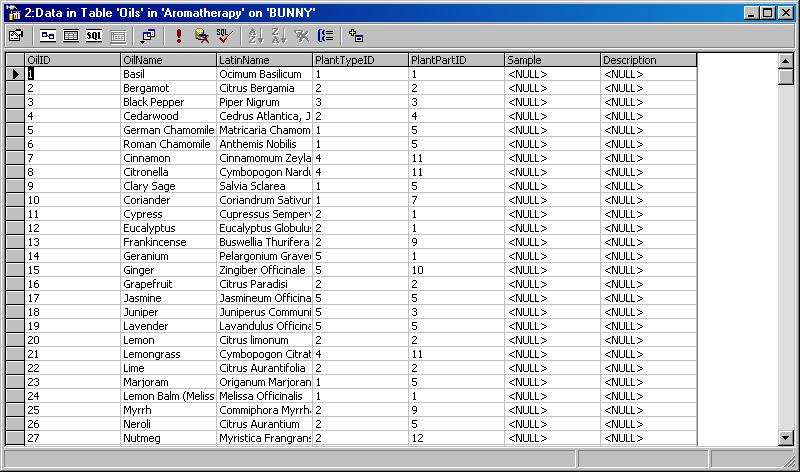Image resolution: width=800 pixels, height=472 pixels.
Task: Show the grid pane
Action: pos(70,35)
